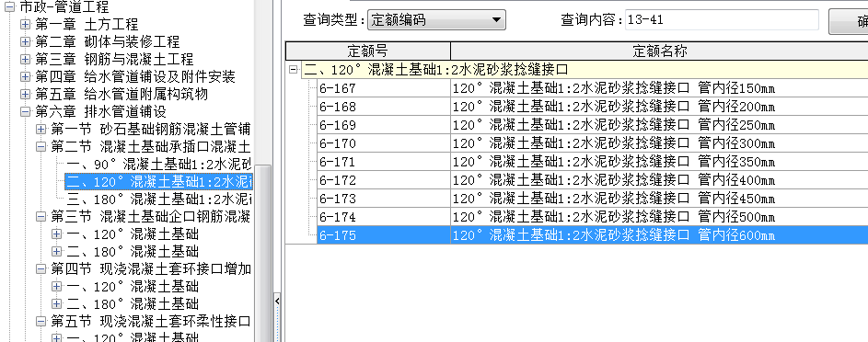
Task: Click the 定额名称 column header
Action: 659,51
